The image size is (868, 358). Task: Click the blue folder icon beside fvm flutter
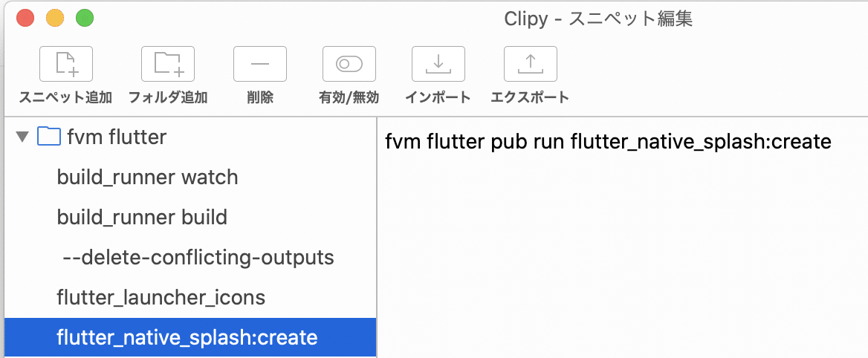pos(48,137)
